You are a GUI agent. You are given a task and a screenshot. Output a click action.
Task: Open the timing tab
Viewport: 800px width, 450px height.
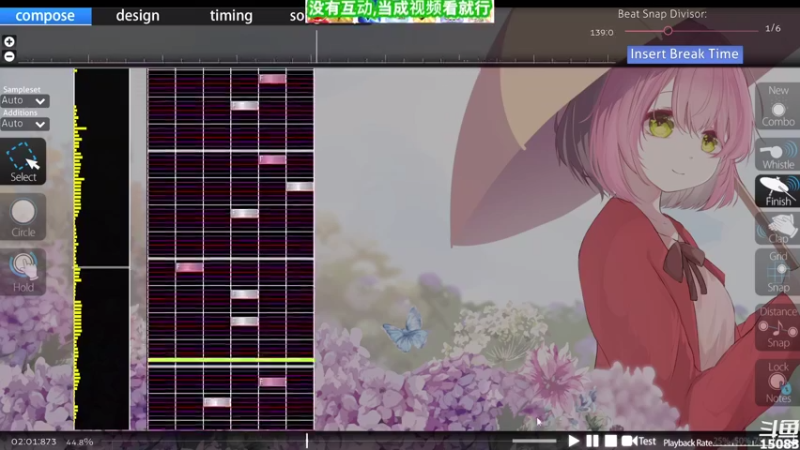click(231, 16)
